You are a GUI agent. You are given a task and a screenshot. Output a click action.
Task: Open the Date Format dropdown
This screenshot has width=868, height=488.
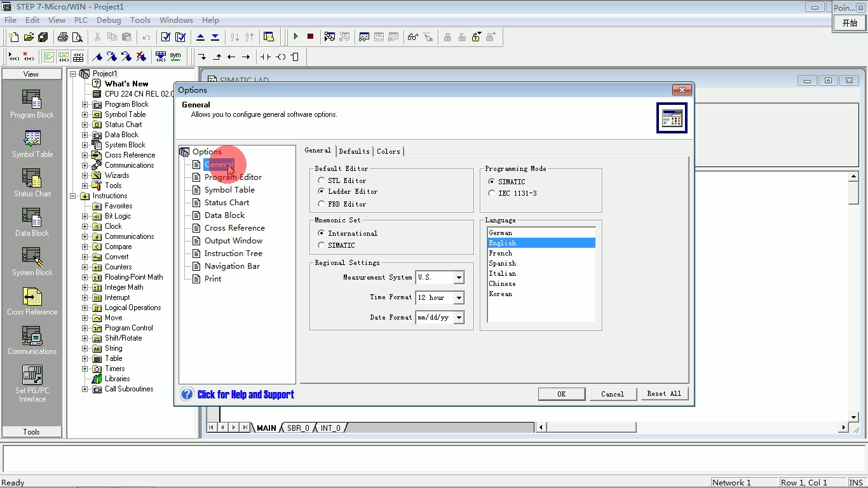459,317
